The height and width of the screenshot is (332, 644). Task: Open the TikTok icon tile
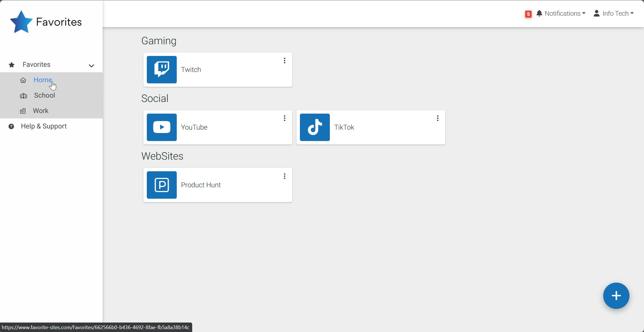coord(315,127)
